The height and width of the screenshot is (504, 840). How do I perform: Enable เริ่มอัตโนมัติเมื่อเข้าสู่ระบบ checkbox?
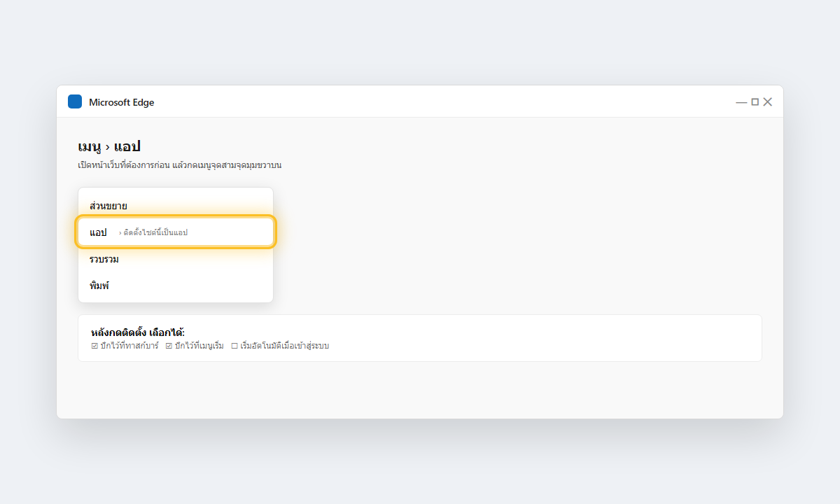[x=234, y=346]
